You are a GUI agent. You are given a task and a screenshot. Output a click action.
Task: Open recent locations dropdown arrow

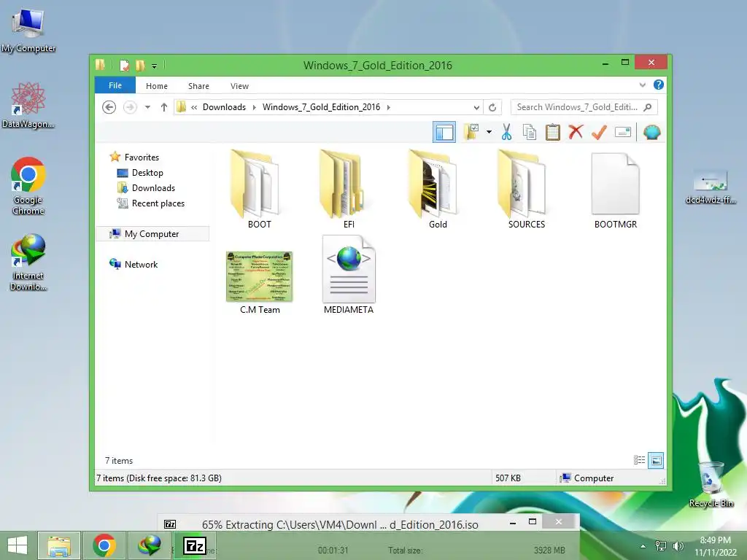pyautogui.click(x=147, y=107)
